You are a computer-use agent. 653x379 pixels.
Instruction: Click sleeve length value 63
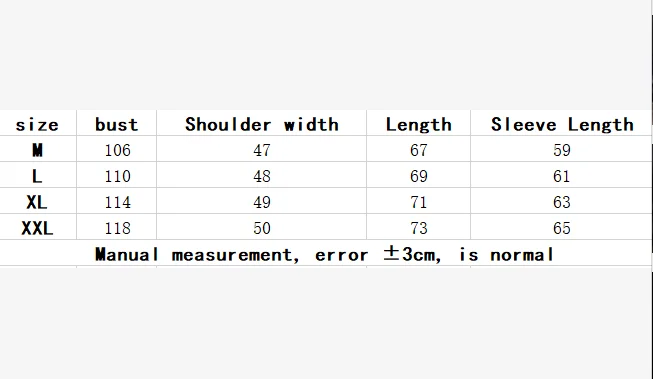point(562,202)
